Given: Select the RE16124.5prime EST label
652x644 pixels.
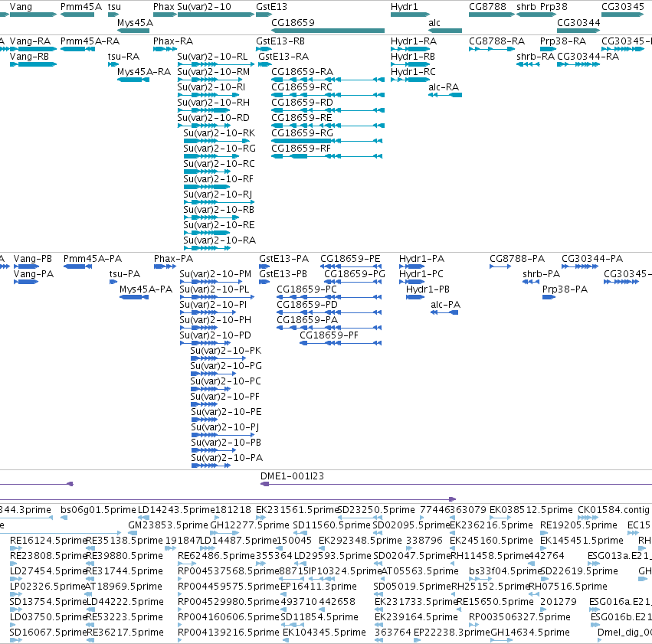Looking at the screenshot, I should pos(48,541).
